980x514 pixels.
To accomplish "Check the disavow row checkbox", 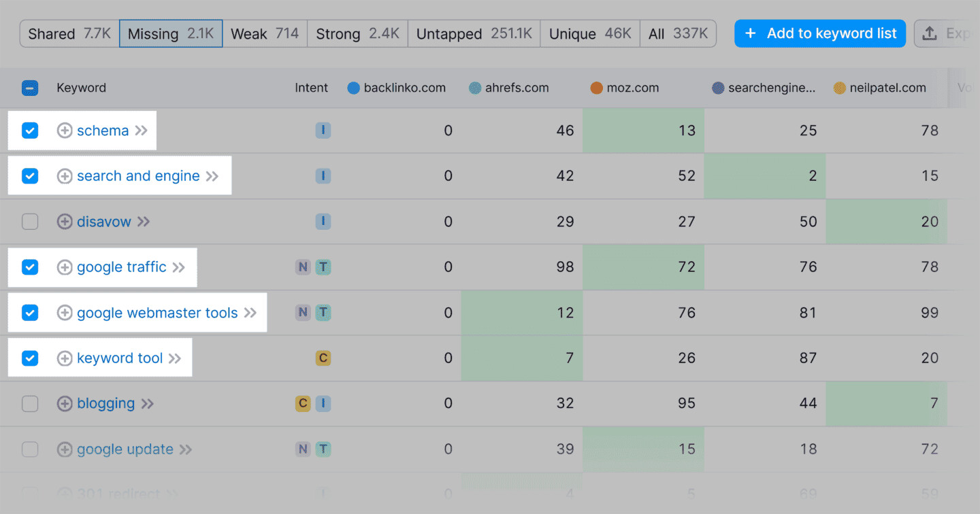I will point(30,222).
